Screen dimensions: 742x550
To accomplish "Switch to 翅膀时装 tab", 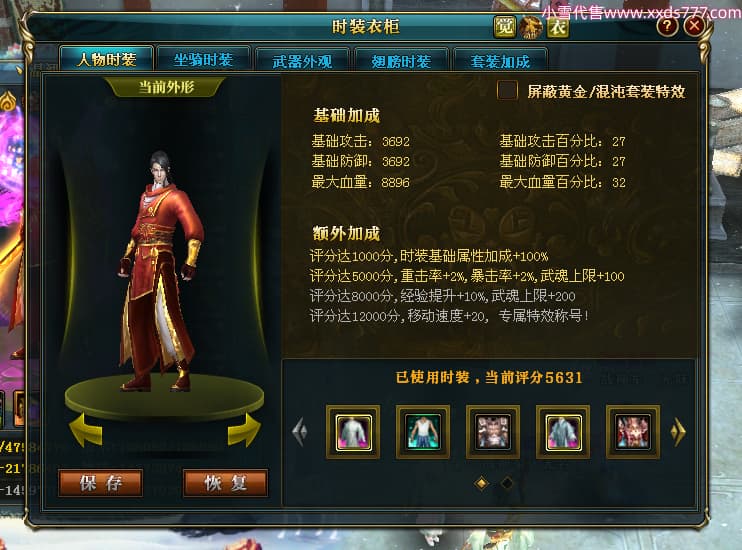I will pyautogui.click(x=401, y=61).
